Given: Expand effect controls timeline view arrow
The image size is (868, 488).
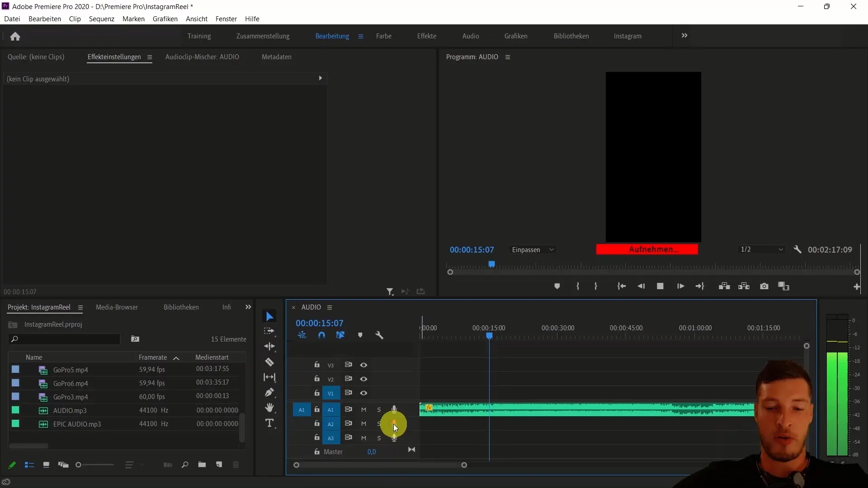Looking at the screenshot, I should point(321,78).
